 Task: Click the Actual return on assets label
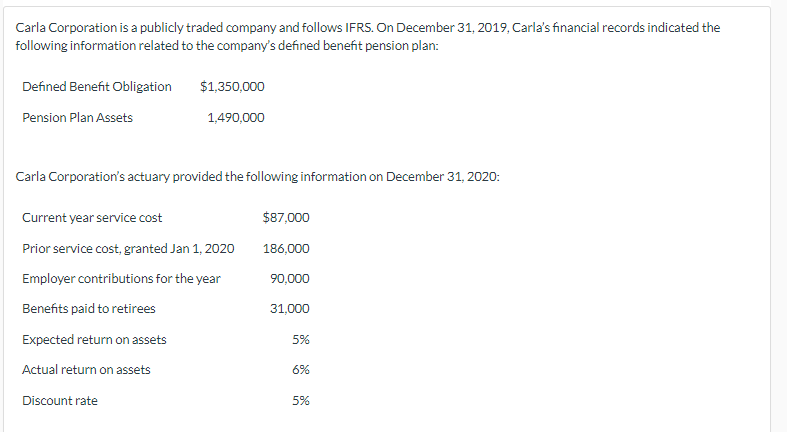point(86,370)
